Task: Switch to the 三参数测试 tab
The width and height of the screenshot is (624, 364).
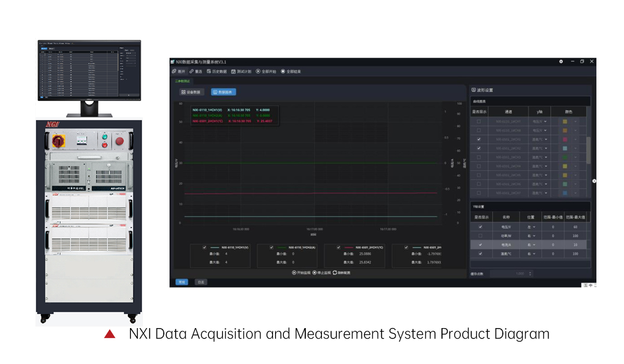Action: [x=182, y=81]
